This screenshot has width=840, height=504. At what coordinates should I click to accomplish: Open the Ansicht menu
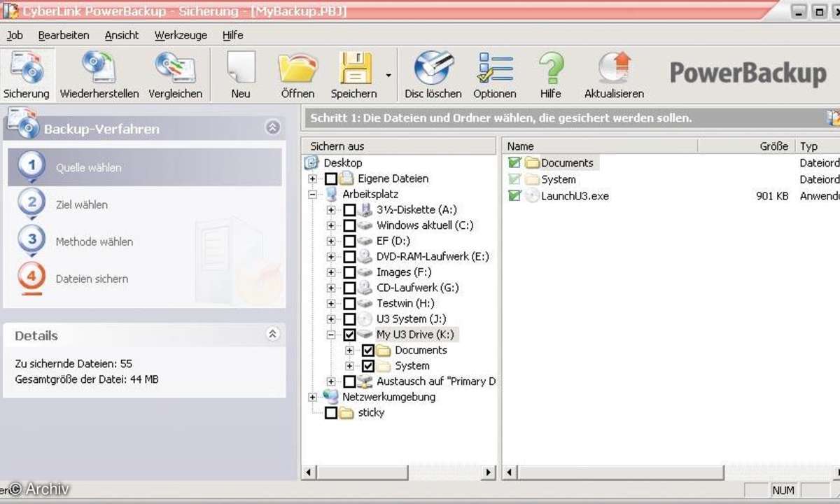[x=122, y=35]
